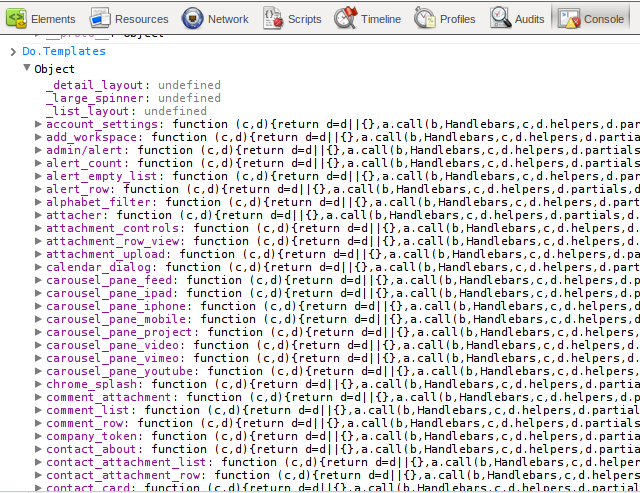640x493 pixels.
Task: Collapse the Object tree node
Action: point(27,68)
